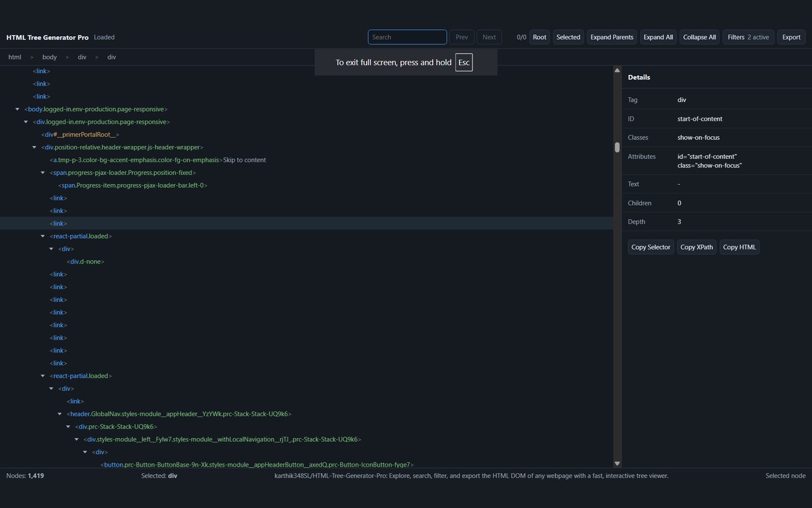Click the ID value 'start-of-content'
The height and width of the screenshot is (508, 812).
click(700, 119)
